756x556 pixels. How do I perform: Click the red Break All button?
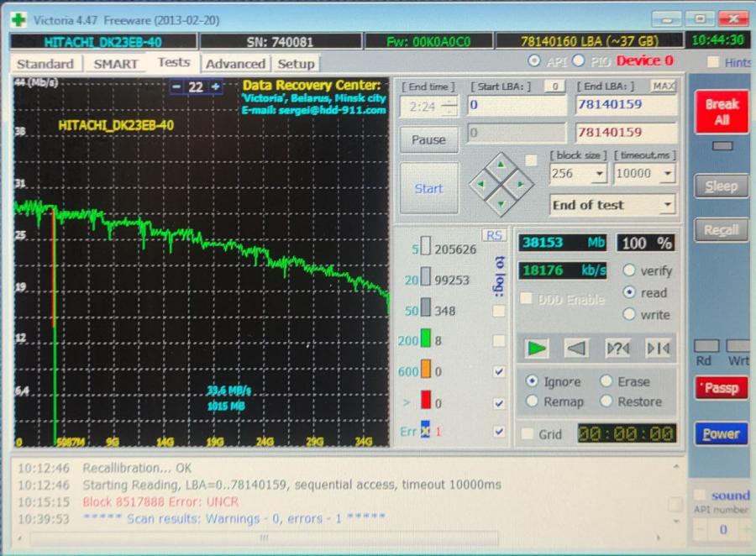[721, 112]
